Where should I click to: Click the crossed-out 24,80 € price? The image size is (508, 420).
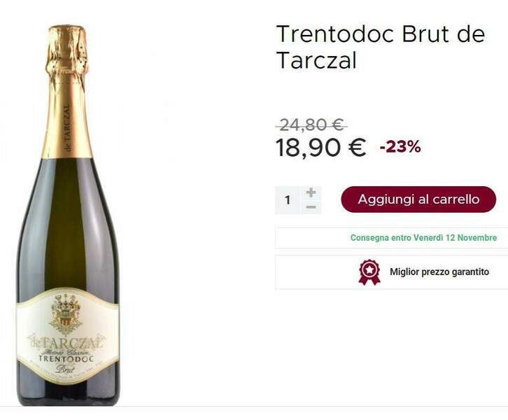[x=311, y=125]
